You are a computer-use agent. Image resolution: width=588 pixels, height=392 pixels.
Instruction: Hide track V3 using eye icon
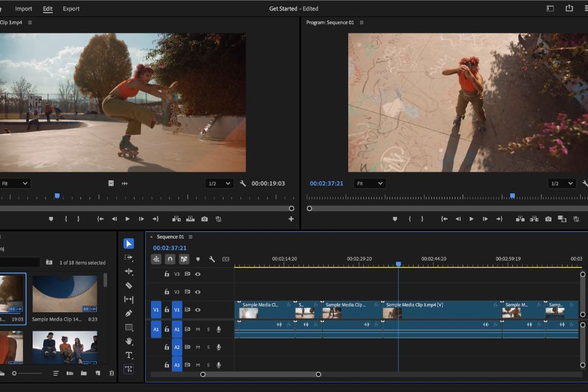(197, 274)
